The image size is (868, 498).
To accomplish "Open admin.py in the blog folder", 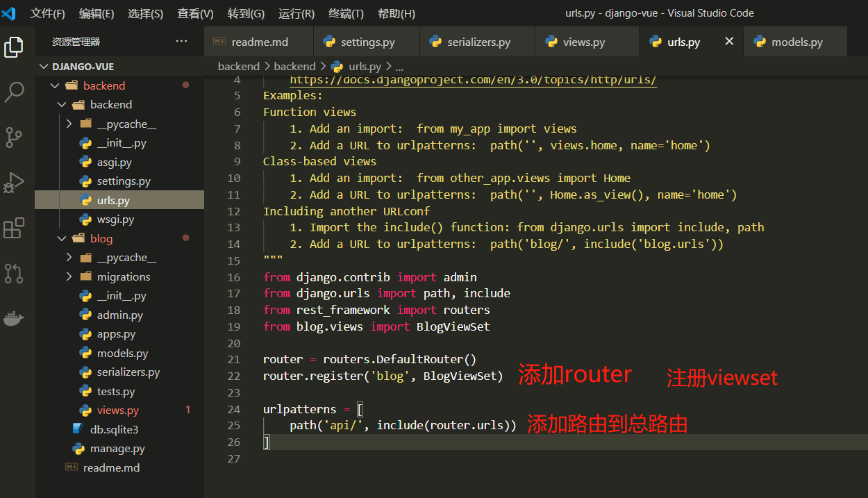I will (119, 315).
